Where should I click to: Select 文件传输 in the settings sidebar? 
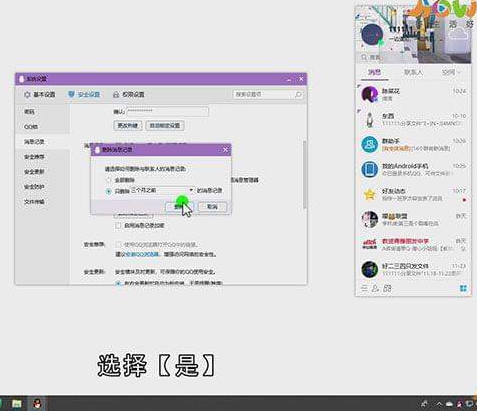pyautogui.click(x=34, y=202)
